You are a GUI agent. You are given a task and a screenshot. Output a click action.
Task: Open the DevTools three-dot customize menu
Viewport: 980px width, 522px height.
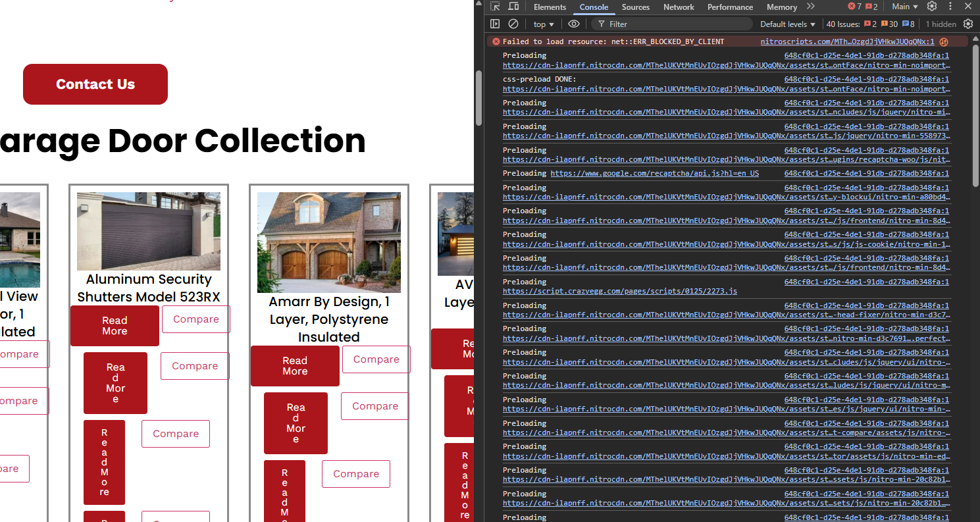click(x=950, y=7)
